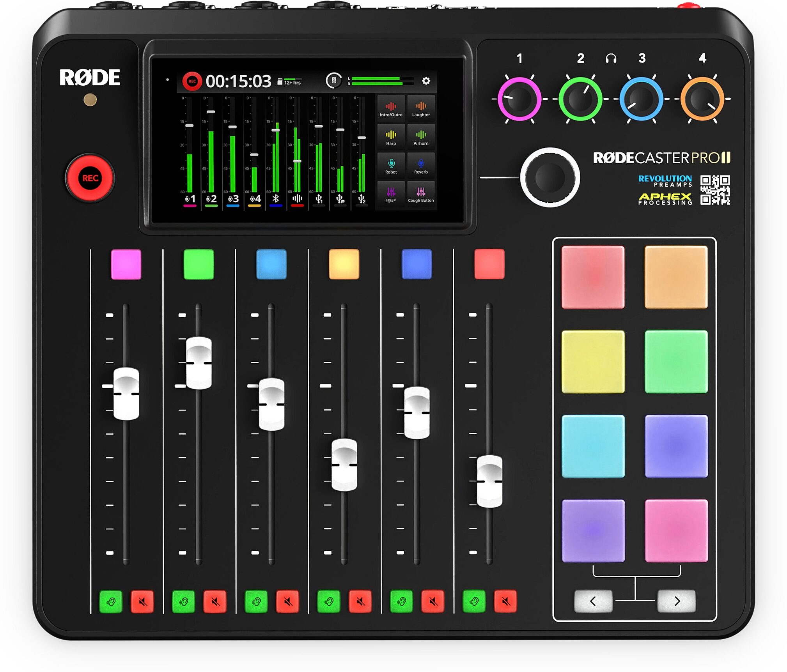Trigger the Intro/Outro pad on the touchscreen
The width and height of the screenshot is (787, 672).
[391, 109]
